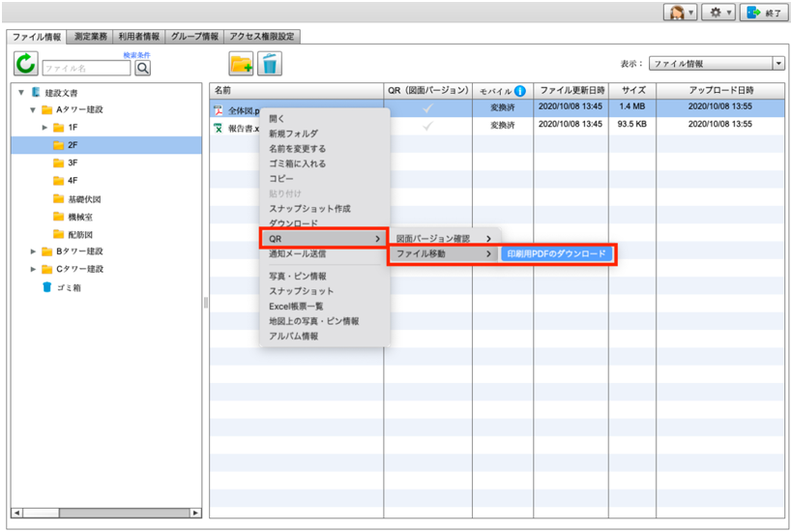Open the 表示 file info dropdown
The width and height of the screenshot is (791, 532).
tap(716, 63)
